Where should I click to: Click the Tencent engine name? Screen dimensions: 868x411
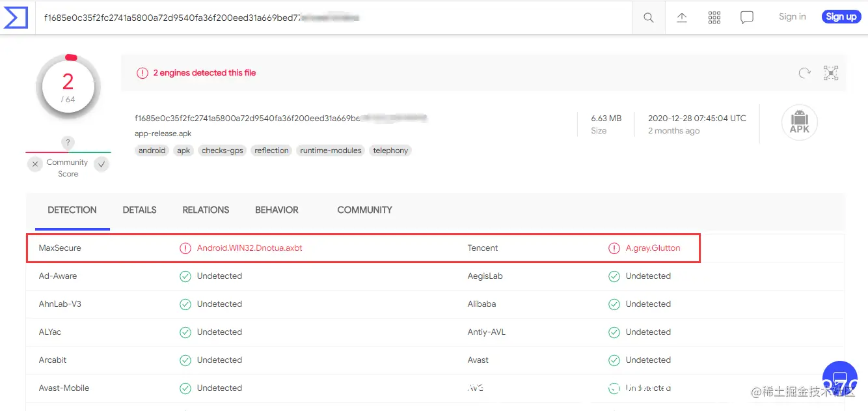[483, 248]
